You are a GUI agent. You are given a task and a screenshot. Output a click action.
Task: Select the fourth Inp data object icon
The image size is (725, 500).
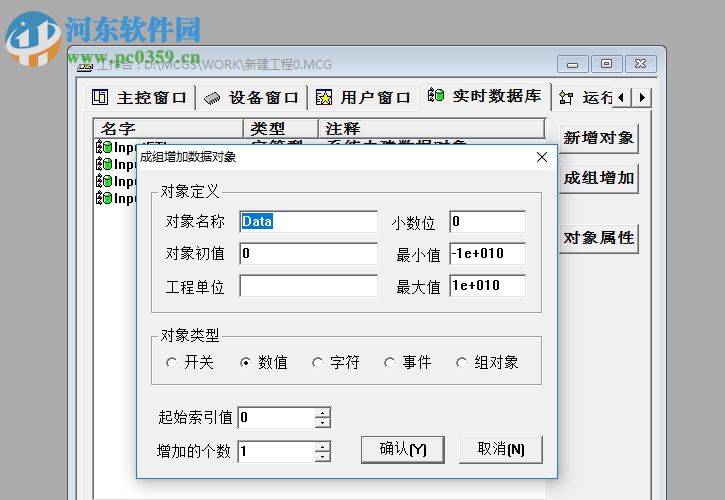click(x=104, y=198)
